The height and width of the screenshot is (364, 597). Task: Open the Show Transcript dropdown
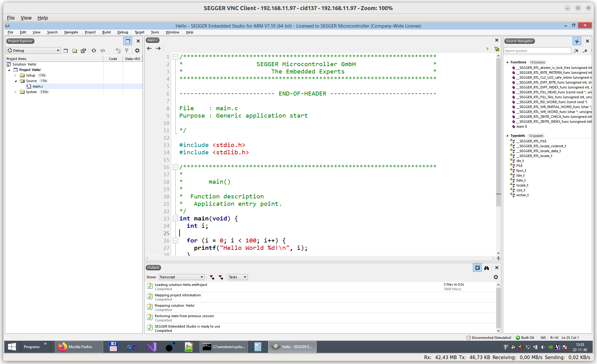(x=181, y=277)
